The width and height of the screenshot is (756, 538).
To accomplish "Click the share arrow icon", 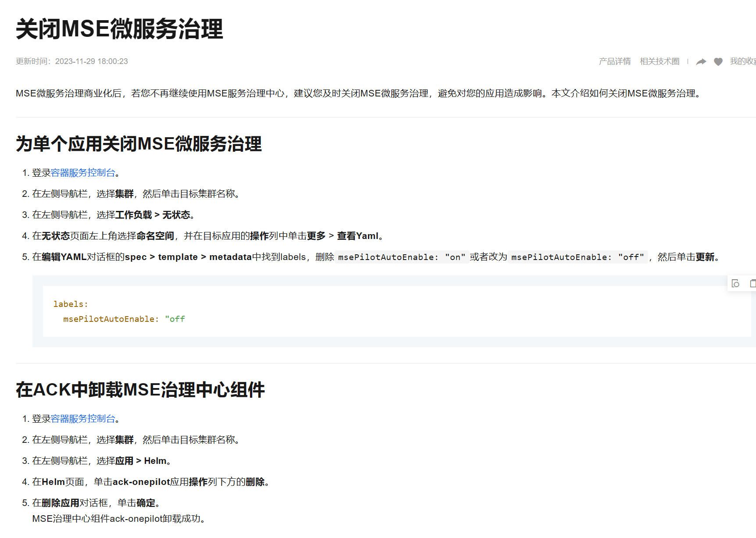I will tap(701, 61).
